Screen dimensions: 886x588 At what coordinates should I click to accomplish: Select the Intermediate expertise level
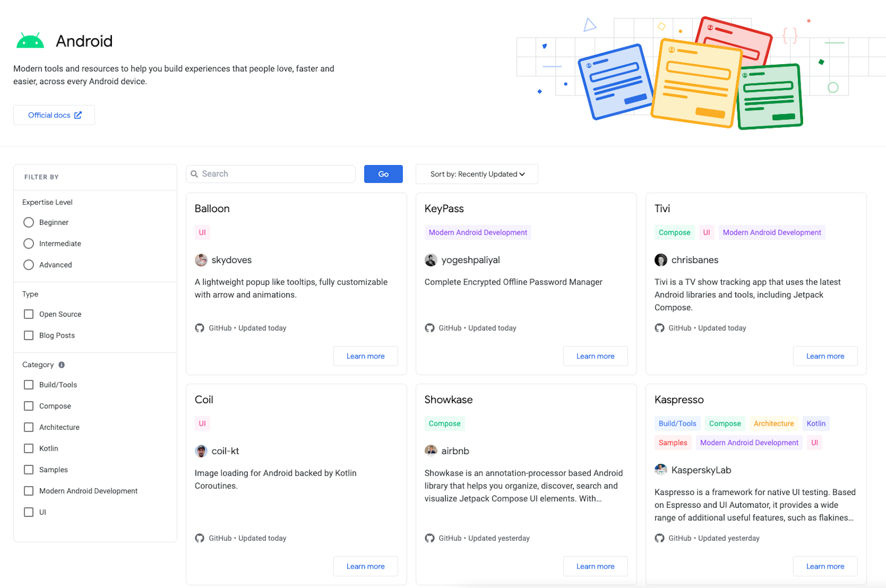(29, 244)
